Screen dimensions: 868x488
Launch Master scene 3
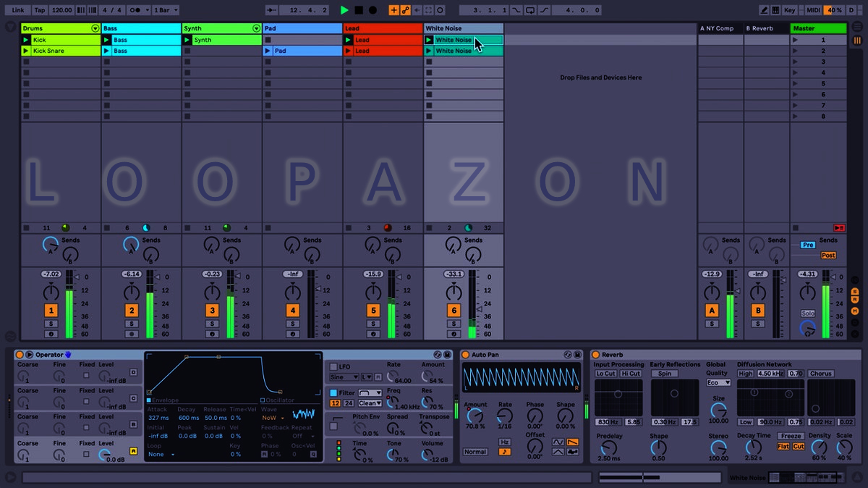(x=796, y=62)
